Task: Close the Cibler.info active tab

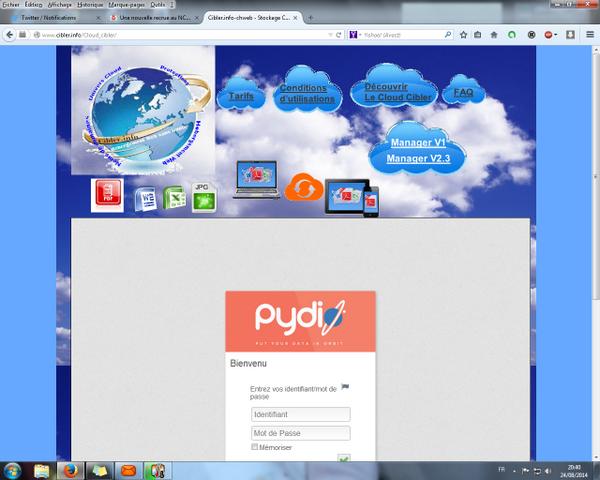Action: click(x=295, y=18)
